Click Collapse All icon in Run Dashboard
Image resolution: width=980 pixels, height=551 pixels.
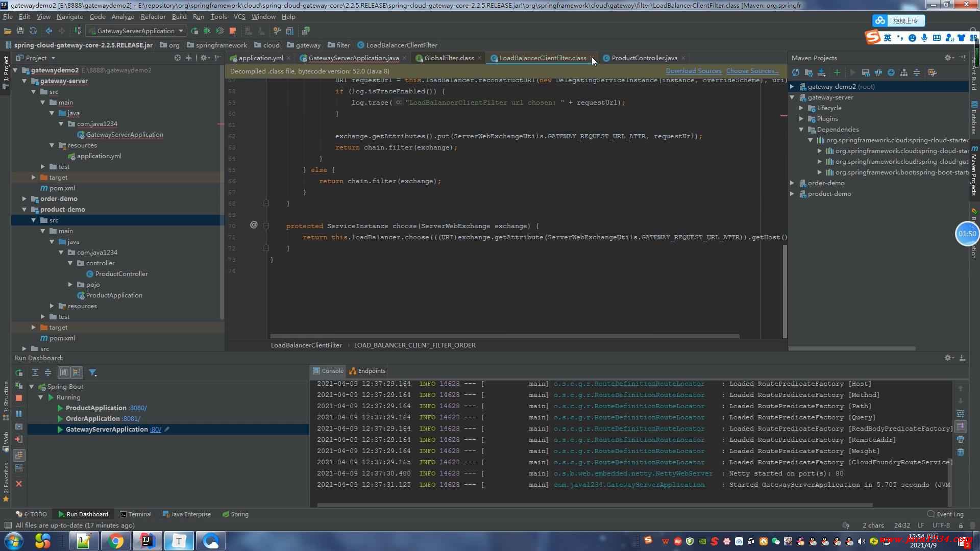[x=48, y=372]
